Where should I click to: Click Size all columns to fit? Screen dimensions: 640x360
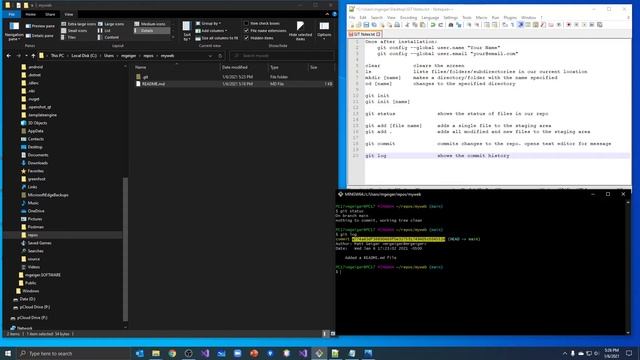217,38
